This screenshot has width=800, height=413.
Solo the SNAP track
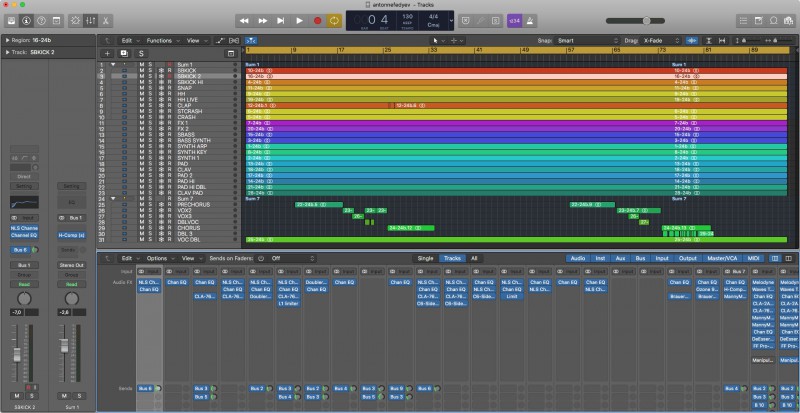(151, 87)
